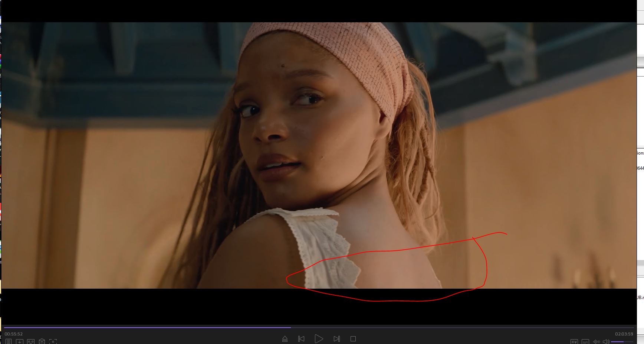Toggle HW hardware acceleration
644x344 pixels.
point(574,341)
